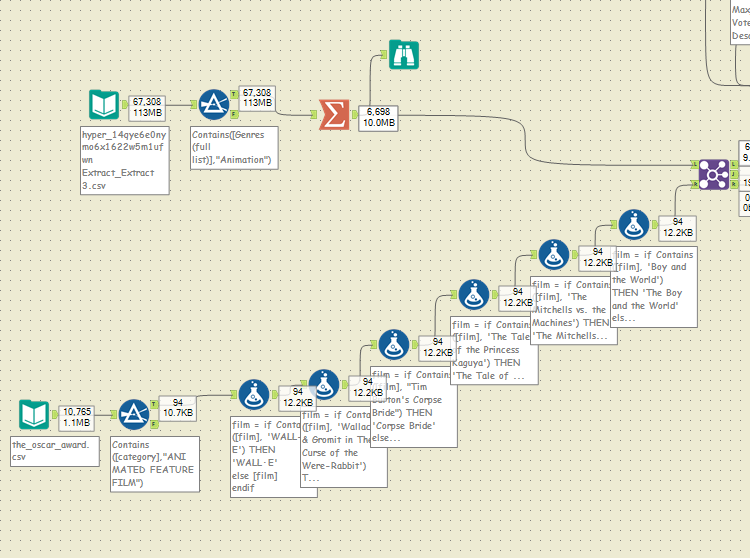Click the T output anchor of Genres filter
Viewport: 750px width, 558px height.
(x=234, y=95)
